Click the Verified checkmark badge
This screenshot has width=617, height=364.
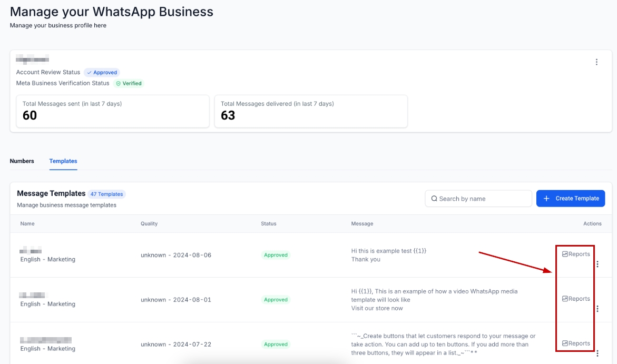click(129, 83)
